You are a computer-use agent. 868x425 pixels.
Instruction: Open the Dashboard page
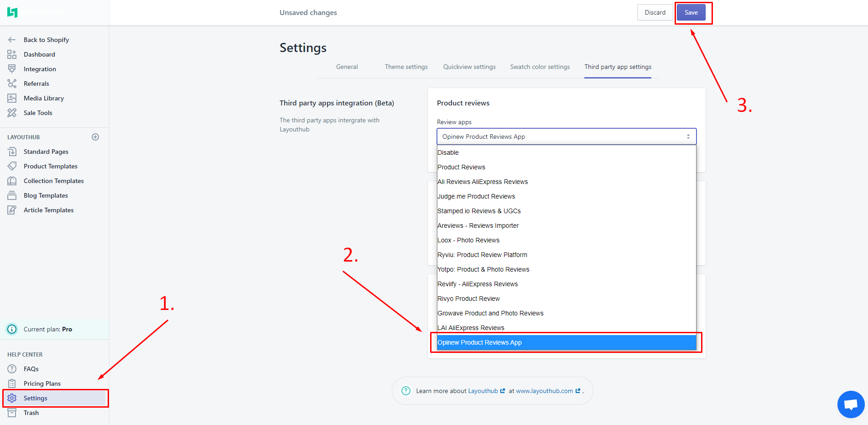[39, 54]
